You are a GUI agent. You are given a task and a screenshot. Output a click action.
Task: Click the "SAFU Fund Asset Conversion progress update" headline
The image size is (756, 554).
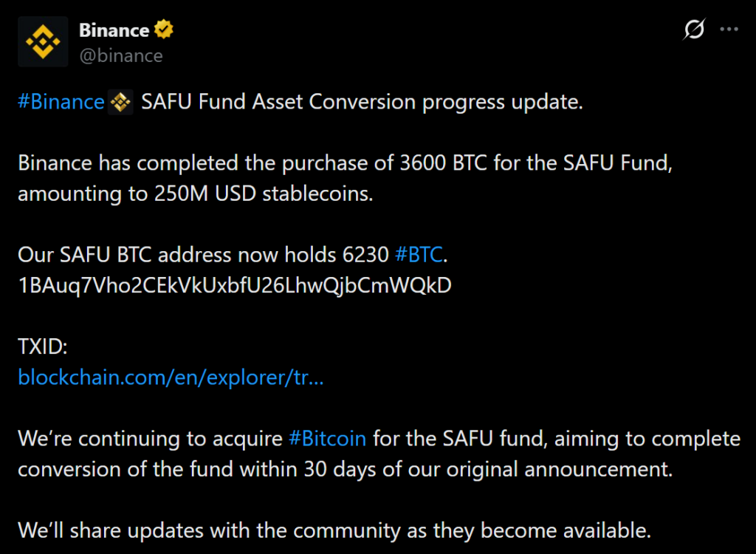pos(362,102)
